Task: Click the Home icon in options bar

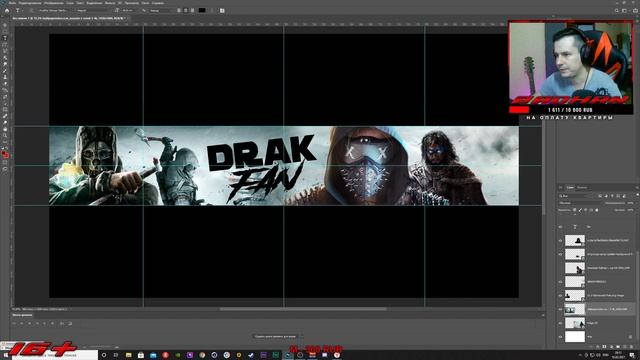Action: 7,10
